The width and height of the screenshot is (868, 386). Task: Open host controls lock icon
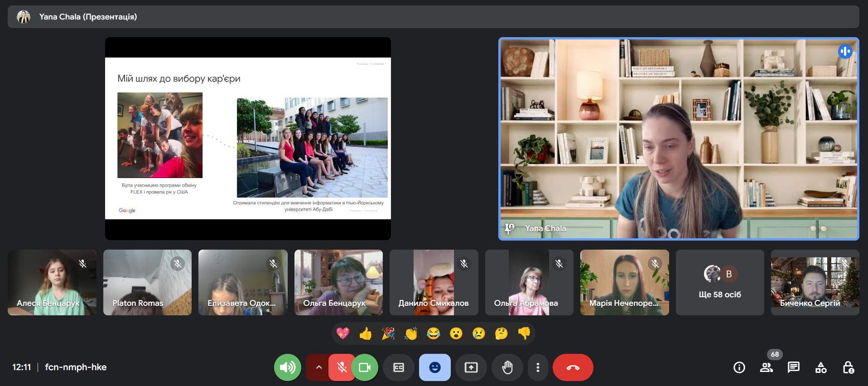pyautogui.click(x=848, y=367)
